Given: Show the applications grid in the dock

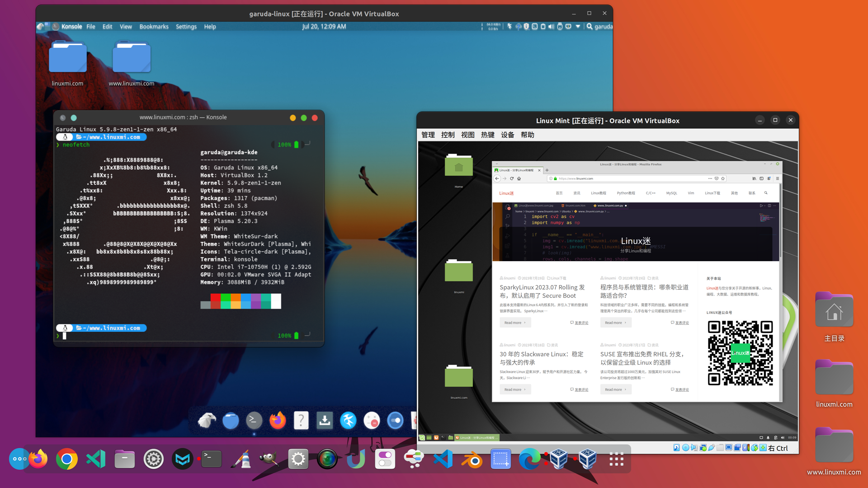Looking at the screenshot, I should [x=616, y=460].
